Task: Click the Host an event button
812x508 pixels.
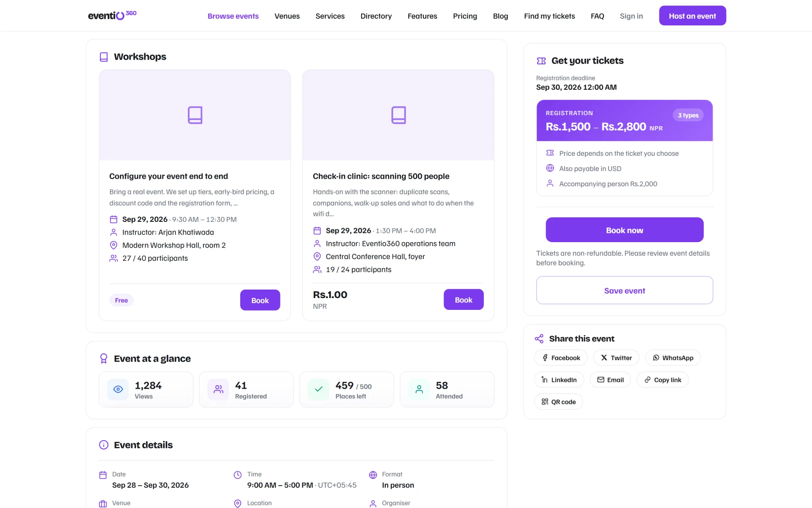Action: [692, 16]
